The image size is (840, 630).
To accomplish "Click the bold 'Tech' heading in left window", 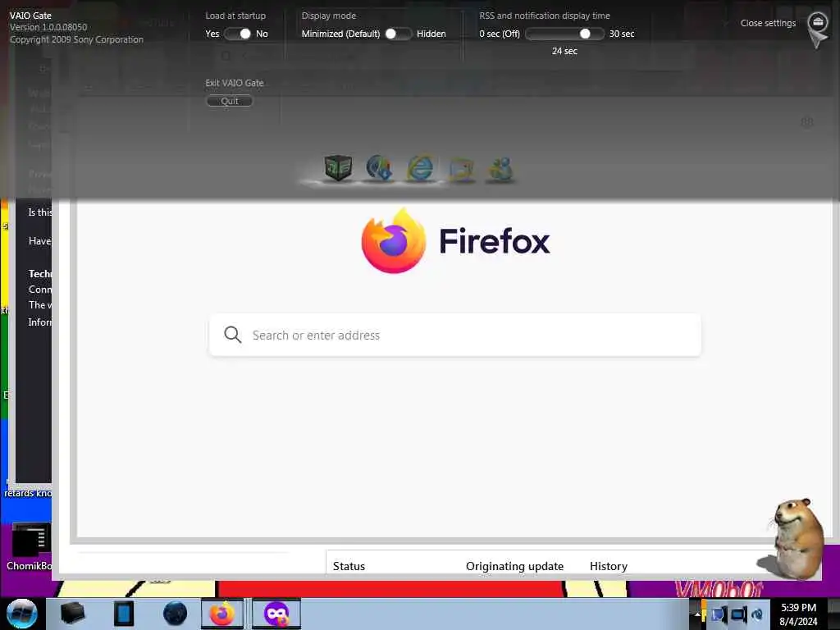I will point(40,274).
